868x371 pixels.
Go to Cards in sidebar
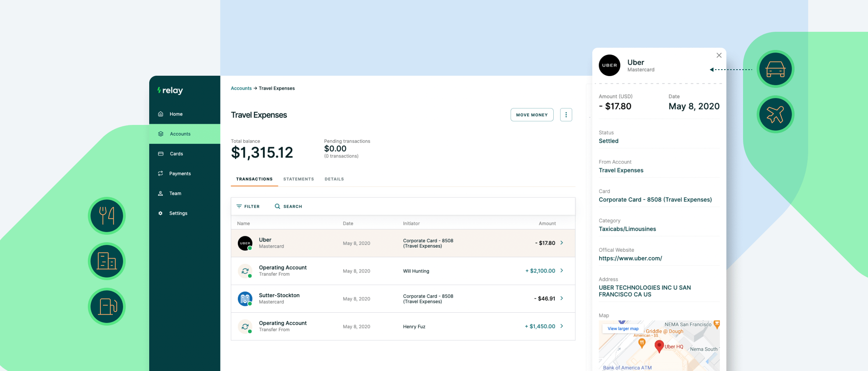point(185,154)
